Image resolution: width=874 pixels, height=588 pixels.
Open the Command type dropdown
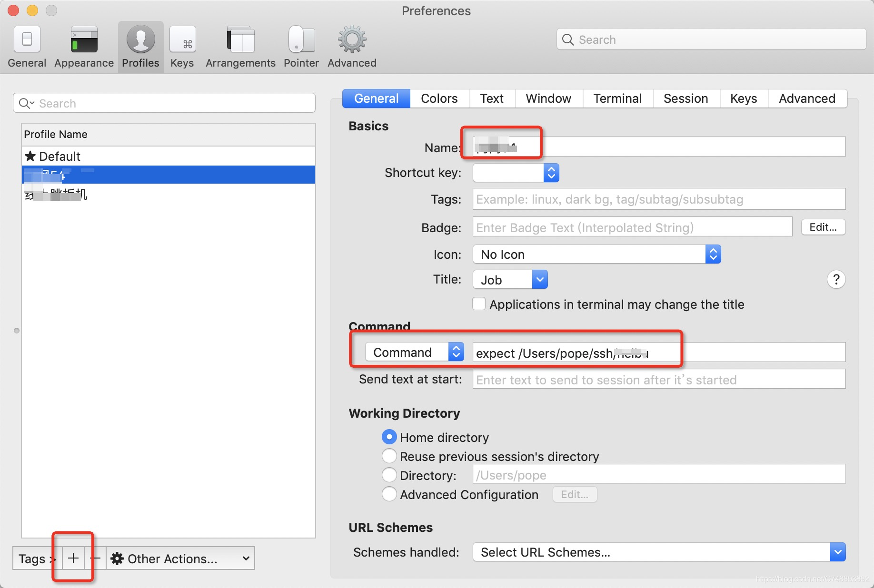(x=415, y=352)
